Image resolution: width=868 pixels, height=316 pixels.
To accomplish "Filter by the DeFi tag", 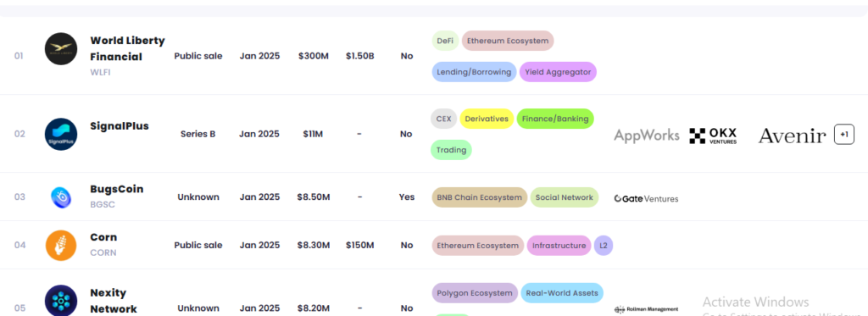I will pos(445,41).
